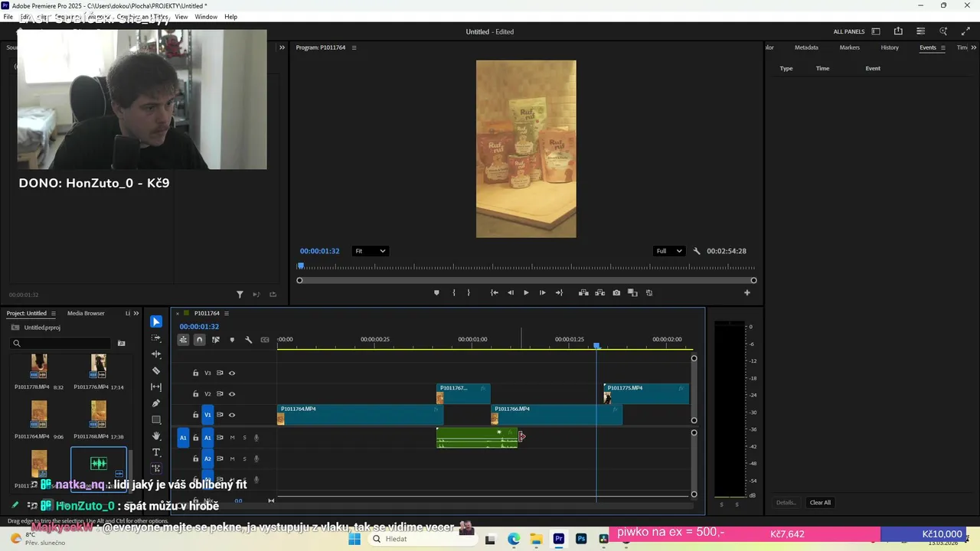Switch to the History tab
This screenshot has height=551, width=980.
click(890, 47)
